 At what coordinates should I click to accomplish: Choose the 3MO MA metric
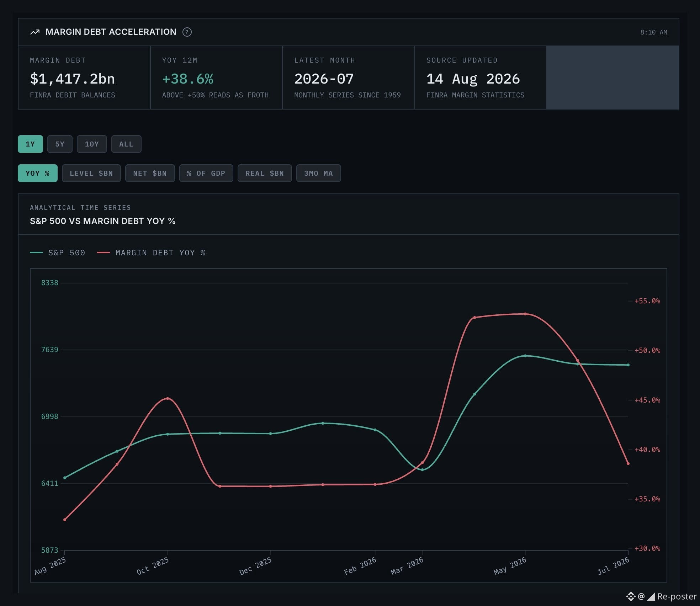319,173
